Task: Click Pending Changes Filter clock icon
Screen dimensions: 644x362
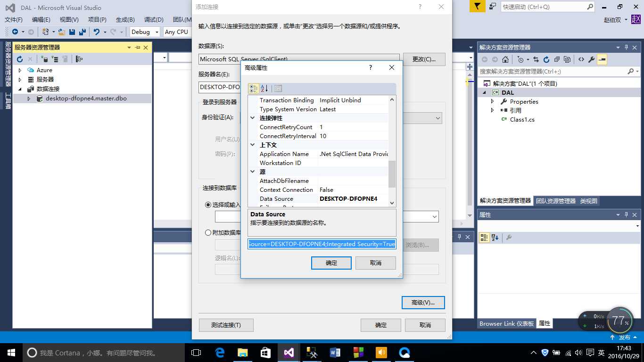Action: (520, 59)
